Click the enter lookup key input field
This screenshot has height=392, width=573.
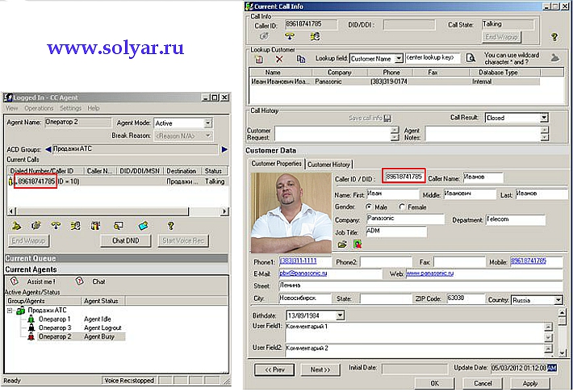(432, 58)
